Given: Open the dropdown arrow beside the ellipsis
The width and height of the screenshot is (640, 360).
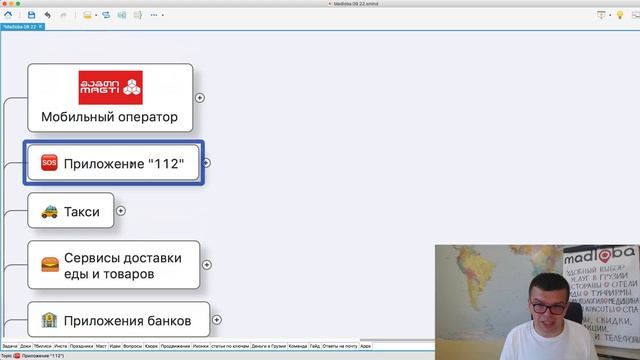Looking at the screenshot, I should pos(163,15).
